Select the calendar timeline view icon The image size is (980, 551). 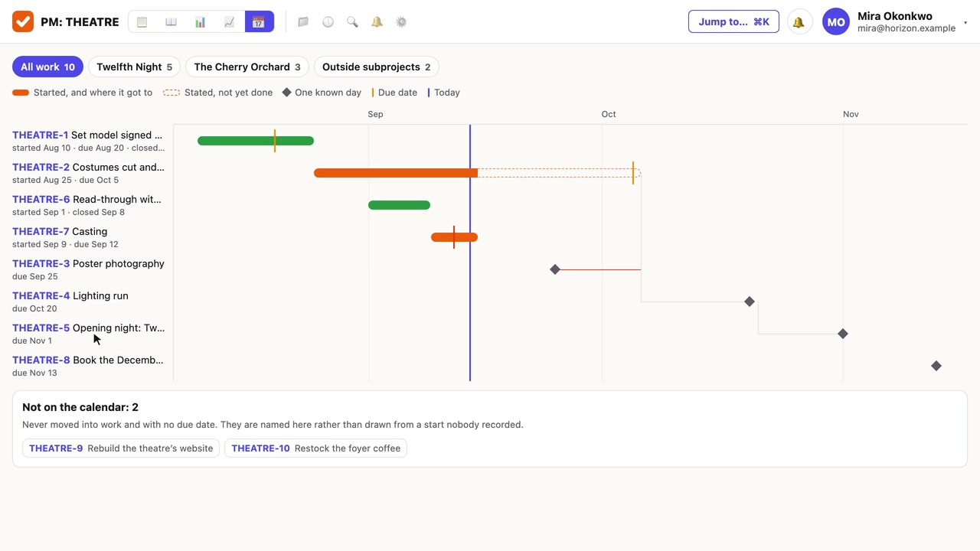pos(259,21)
